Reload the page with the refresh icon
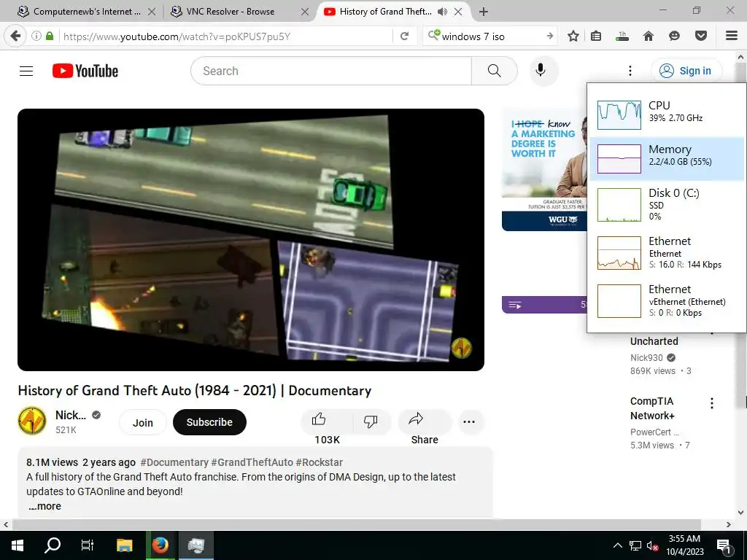The height and width of the screenshot is (560, 747). (x=404, y=36)
